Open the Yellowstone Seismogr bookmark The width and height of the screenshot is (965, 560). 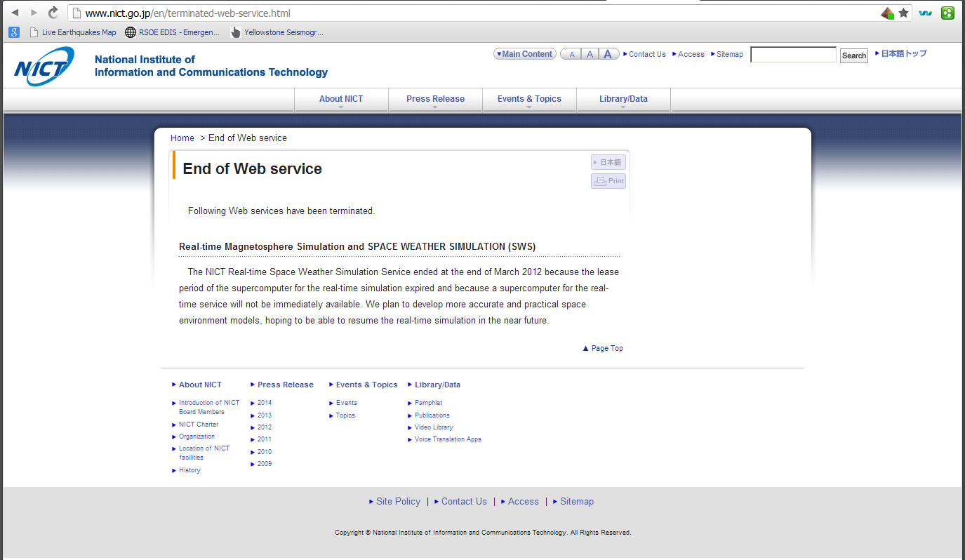[x=277, y=32]
